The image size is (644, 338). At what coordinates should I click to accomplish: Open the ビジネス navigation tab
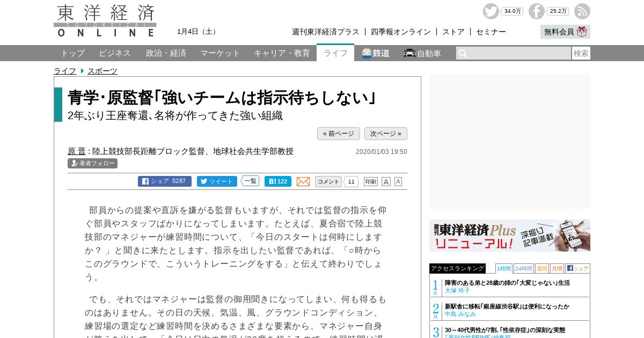(115, 53)
